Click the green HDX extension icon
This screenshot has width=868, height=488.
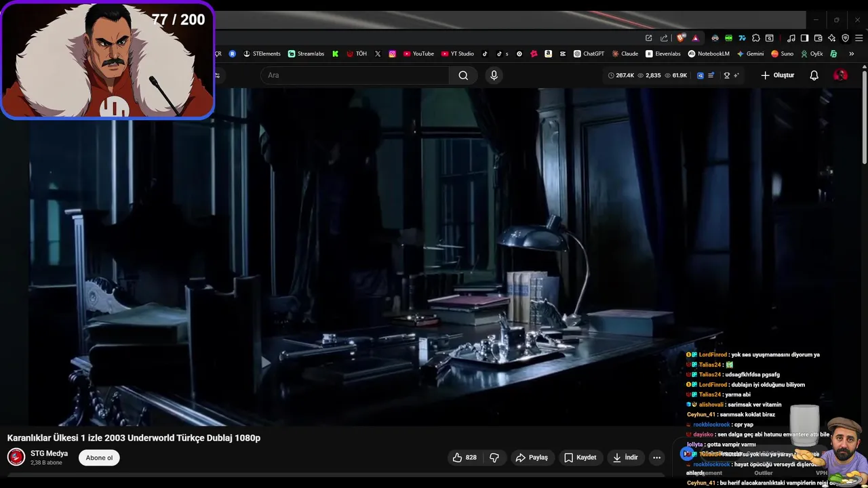click(x=729, y=38)
